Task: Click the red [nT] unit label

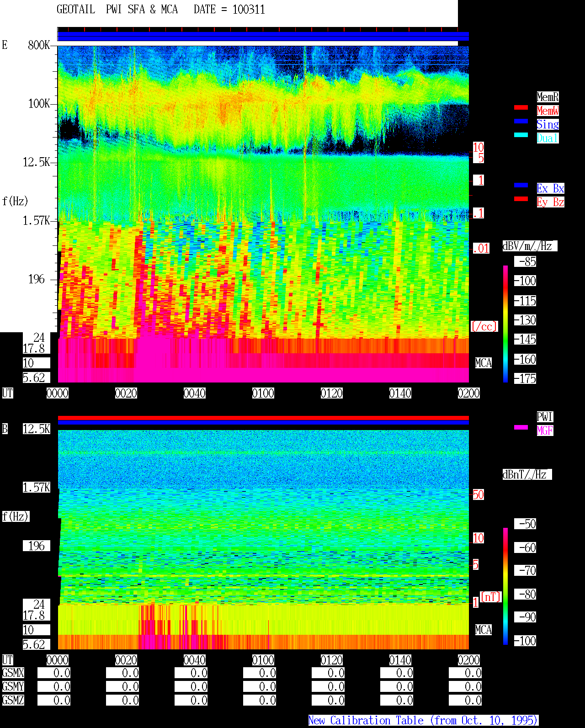Action: pos(491,597)
